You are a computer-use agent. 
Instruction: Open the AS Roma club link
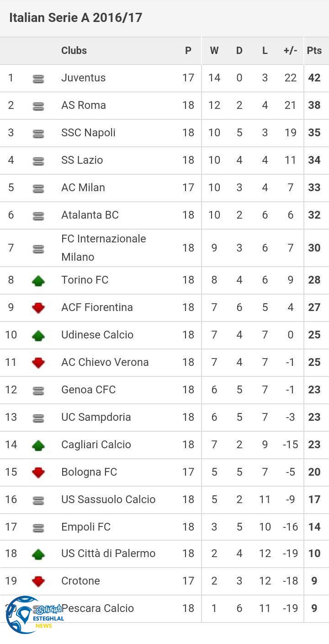pos(84,105)
